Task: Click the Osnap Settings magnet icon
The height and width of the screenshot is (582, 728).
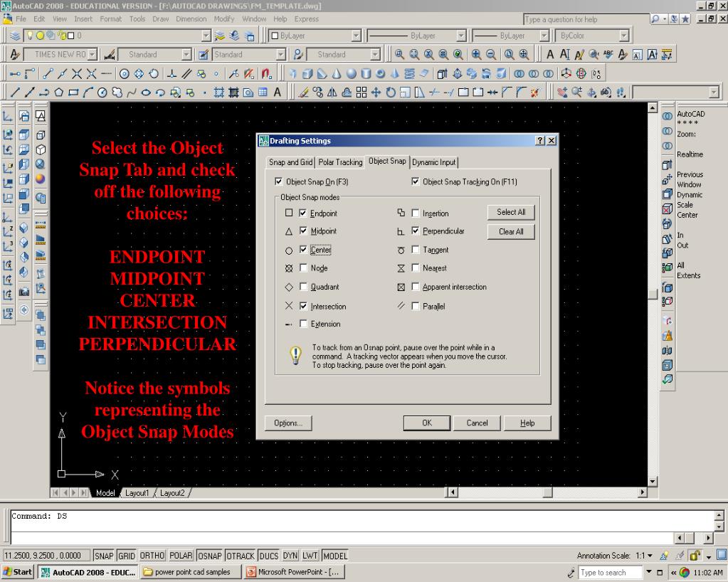Action: pyautogui.click(x=266, y=73)
